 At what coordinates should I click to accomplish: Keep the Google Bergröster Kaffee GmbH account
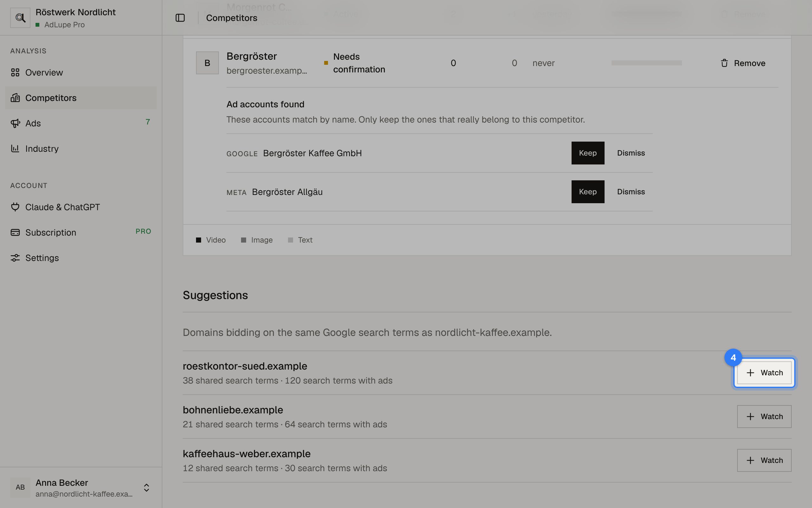[588, 153]
